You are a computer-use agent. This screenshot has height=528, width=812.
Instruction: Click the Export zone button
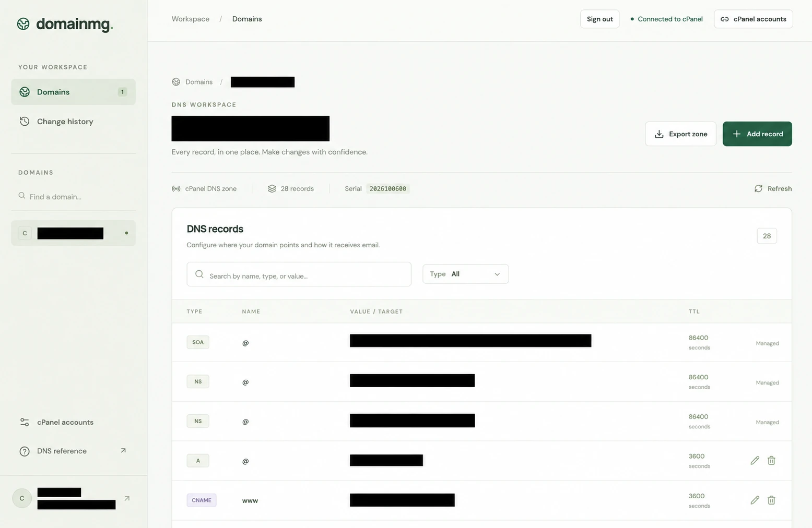tap(681, 134)
